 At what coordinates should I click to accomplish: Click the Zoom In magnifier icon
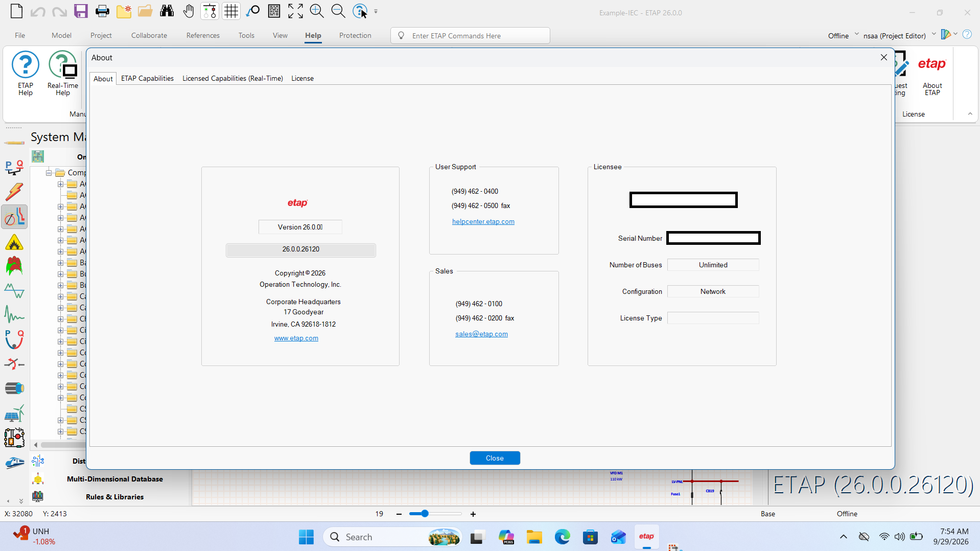(x=317, y=11)
